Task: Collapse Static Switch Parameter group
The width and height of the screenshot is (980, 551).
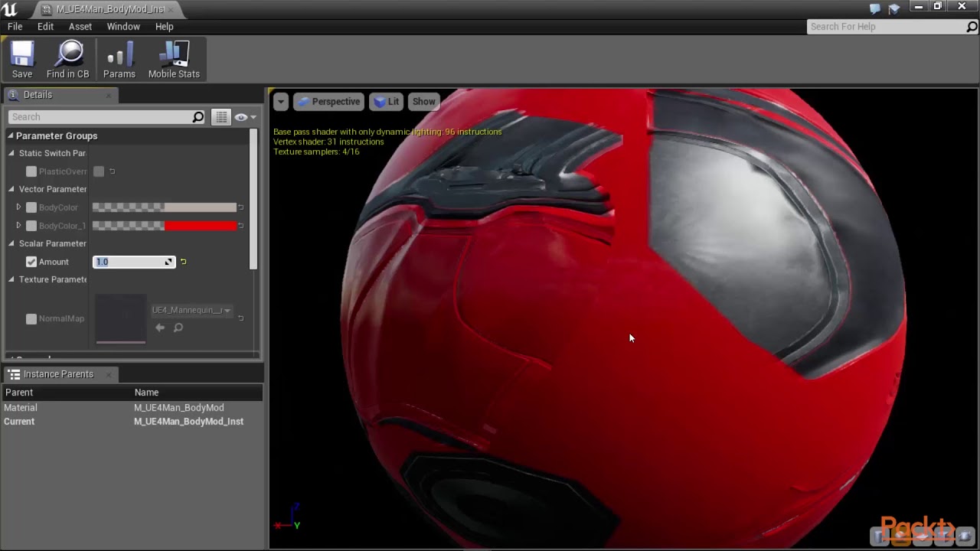Action: [x=11, y=153]
